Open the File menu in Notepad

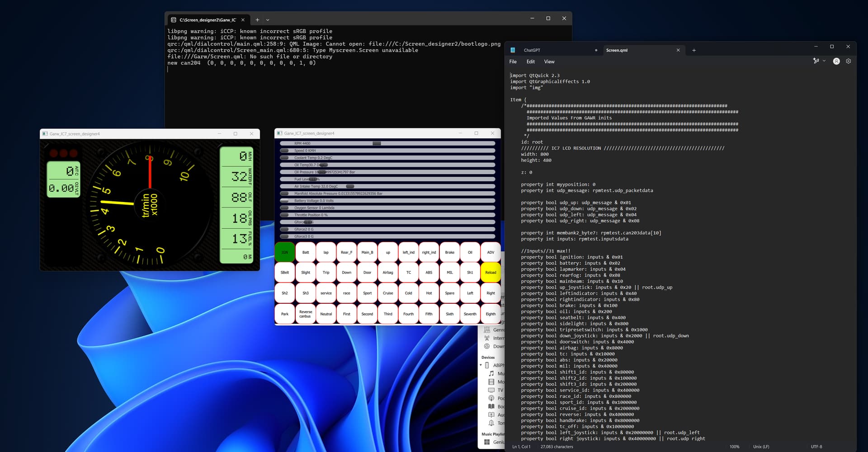pos(513,61)
